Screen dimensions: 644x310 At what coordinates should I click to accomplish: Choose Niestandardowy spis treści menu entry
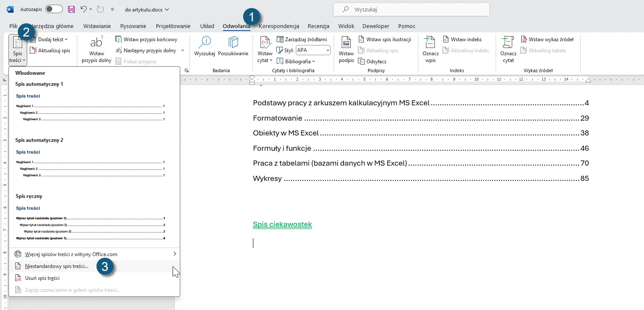tap(57, 266)
